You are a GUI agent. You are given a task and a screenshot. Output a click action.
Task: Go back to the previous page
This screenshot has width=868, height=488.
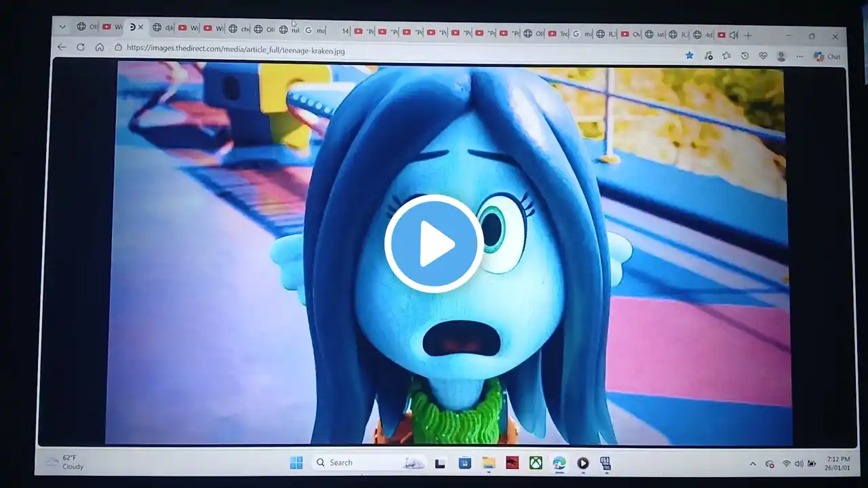[62, 47]
